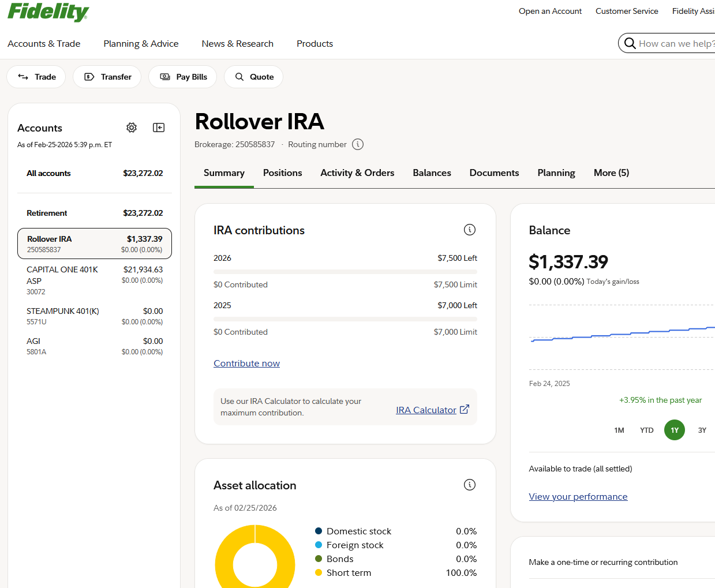Select the 3Y chart range
Image resolution: width=715 pixels, height=588 pixels.
702,430
